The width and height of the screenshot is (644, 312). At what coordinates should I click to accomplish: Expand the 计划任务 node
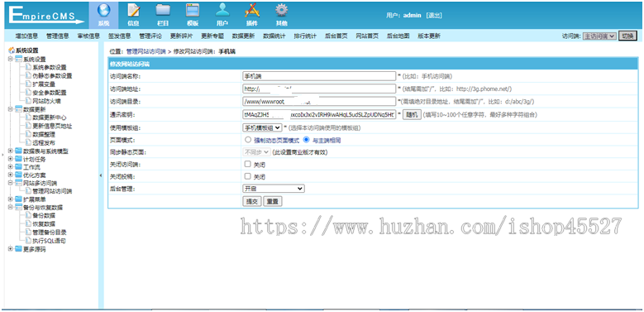point(10,159)
